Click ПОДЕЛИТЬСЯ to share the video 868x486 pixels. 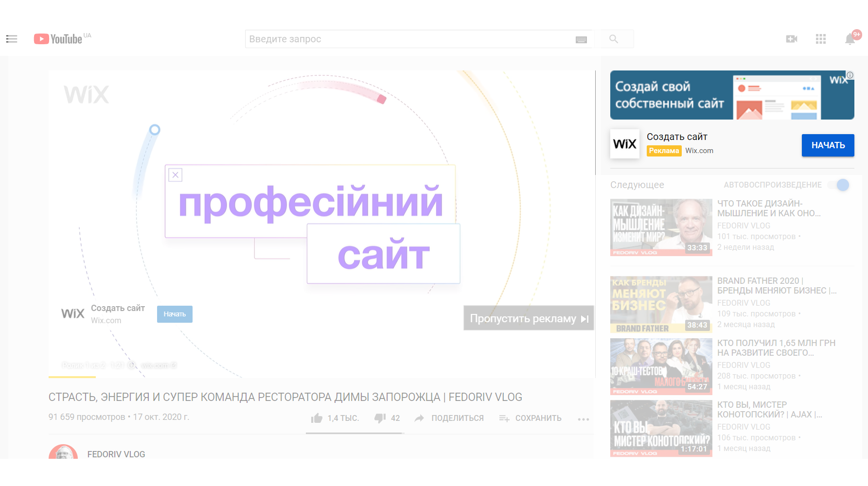point(449,418)
